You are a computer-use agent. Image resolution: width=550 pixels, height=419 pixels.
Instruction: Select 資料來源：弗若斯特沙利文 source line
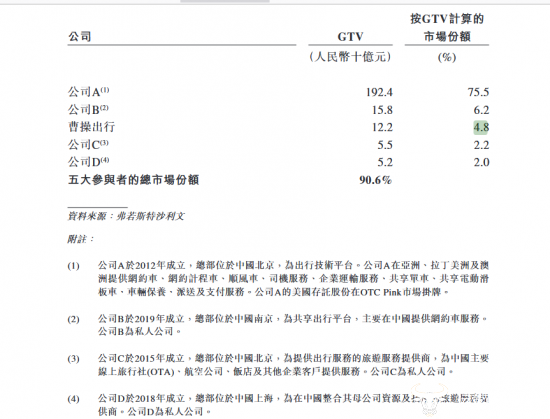pos(126,216)
